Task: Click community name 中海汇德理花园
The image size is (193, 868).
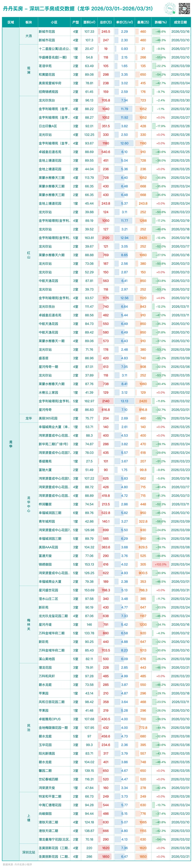Action: [x=50, y=805]
